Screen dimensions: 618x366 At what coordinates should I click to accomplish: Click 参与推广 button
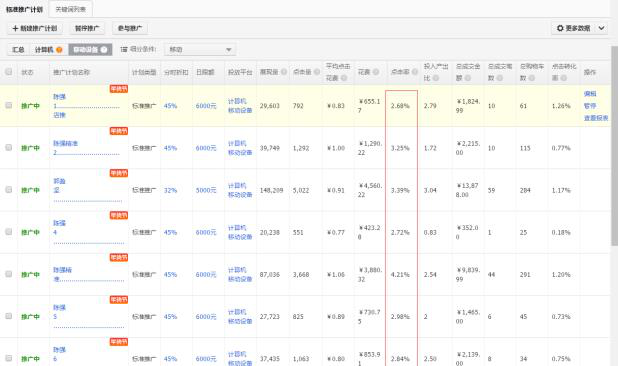130,28
